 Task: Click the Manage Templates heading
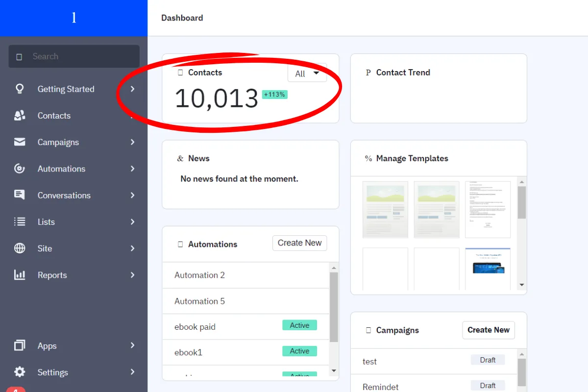(412, 158)
